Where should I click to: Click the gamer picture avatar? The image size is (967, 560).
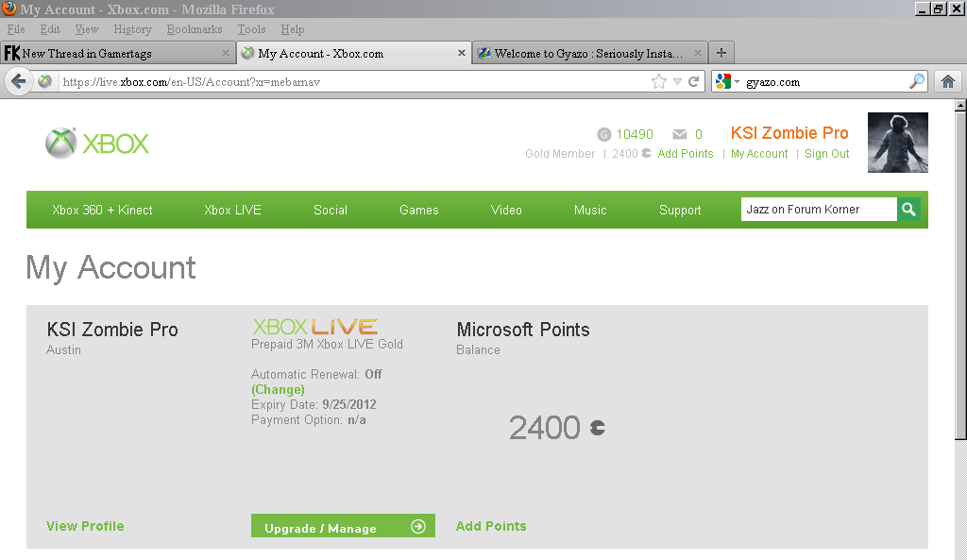(898, 143)
